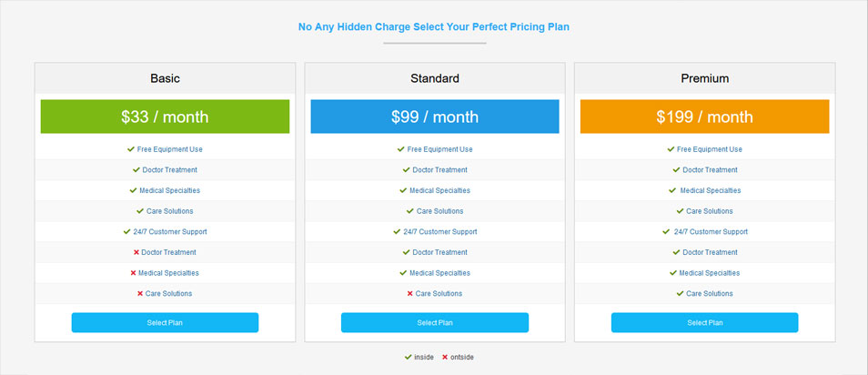
Task: Select the Premium plan heading
Action: coord(704,78)
